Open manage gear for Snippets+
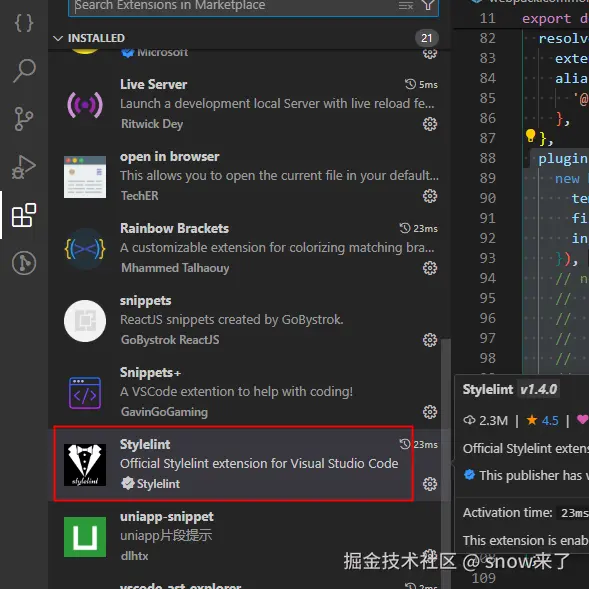This screenshot has height=589, width=589. click(x=430, y=412)
